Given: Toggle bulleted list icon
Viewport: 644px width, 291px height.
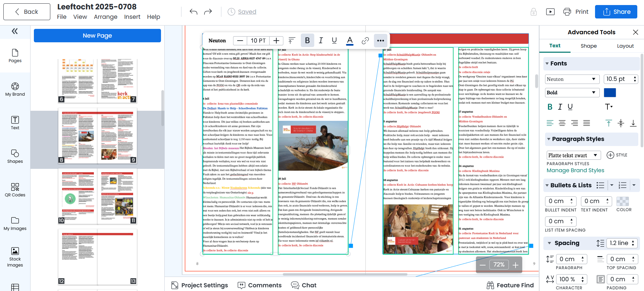Looking at the screenshot, I should [600, 185].
